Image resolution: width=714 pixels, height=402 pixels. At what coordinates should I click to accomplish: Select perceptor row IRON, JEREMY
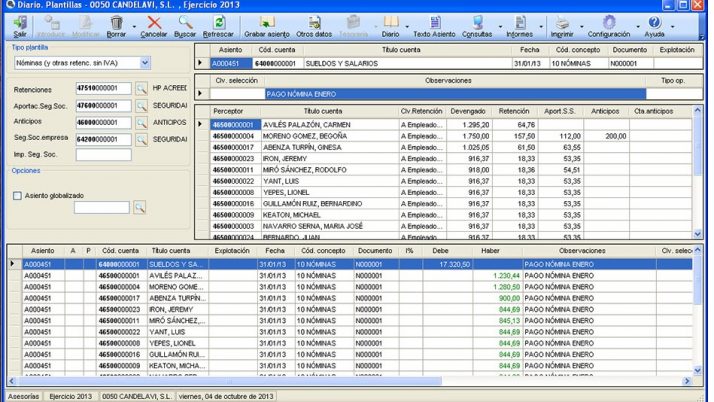coord(451,159)
